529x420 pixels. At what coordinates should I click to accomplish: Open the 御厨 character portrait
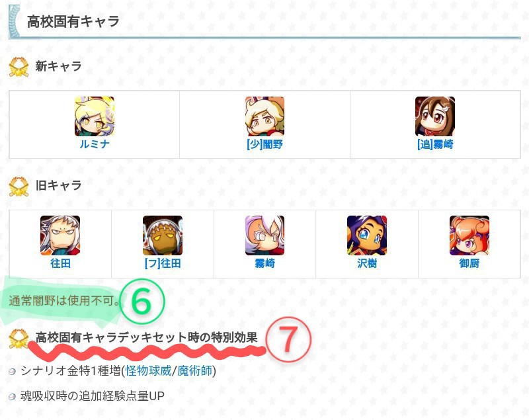click(469, 235)
